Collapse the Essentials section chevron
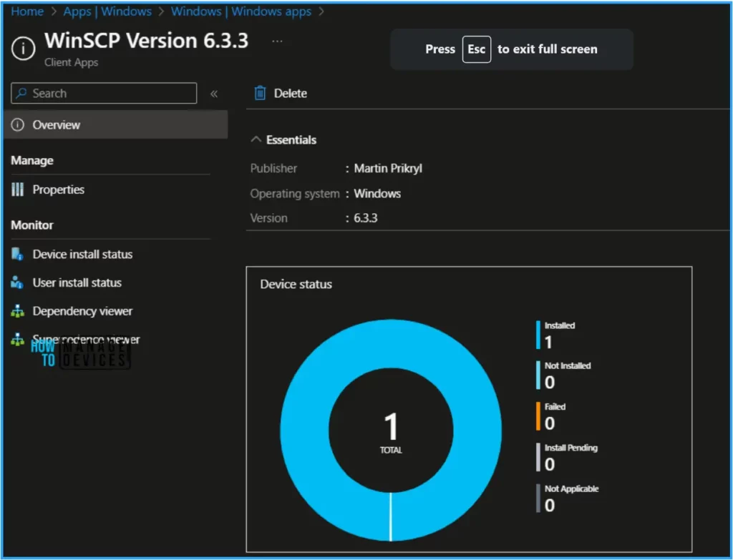 coord(256,139)
